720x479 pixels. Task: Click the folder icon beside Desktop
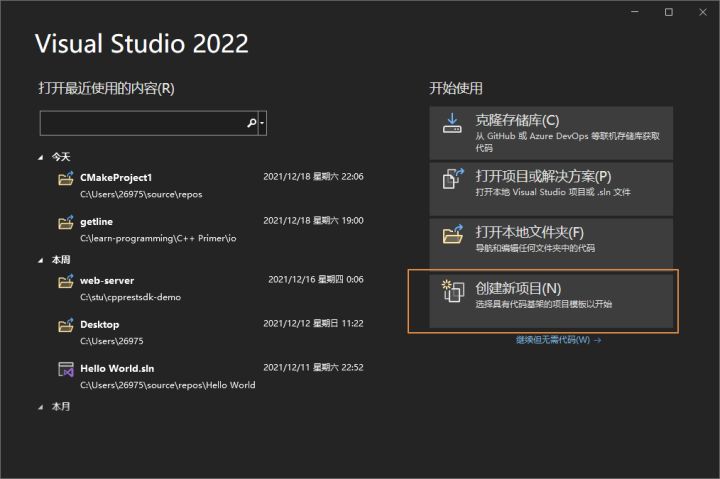[66, 325]
